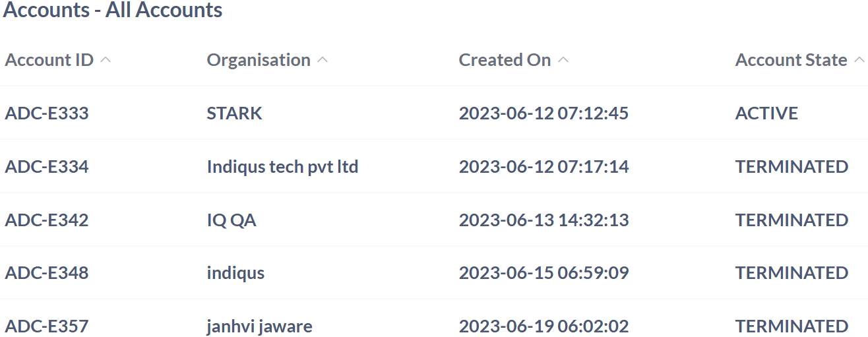Select the Created On header label
868x337 pixels.
pos(505,60)
